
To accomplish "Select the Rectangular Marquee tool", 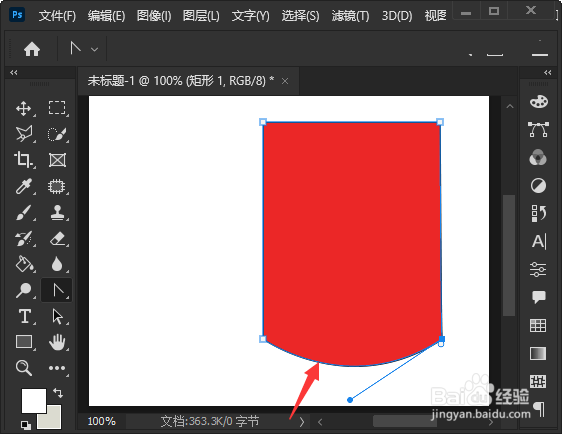I will [57, 108].
